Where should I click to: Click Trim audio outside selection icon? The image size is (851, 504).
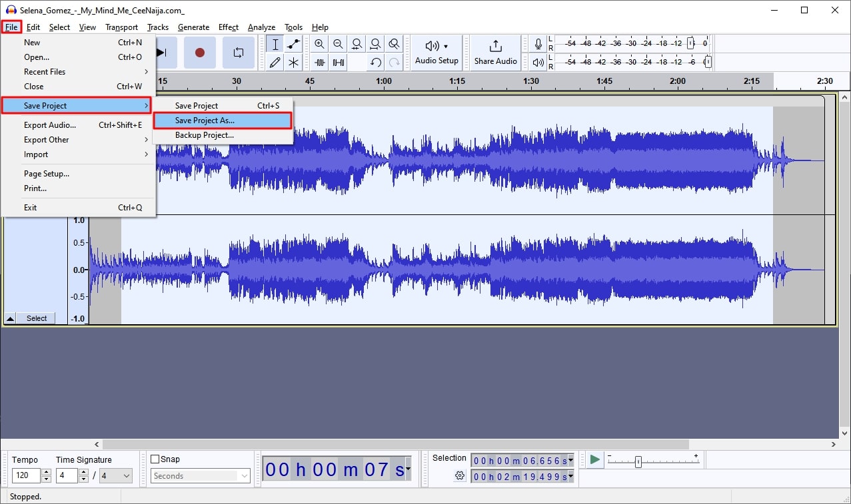(x=320, y=63)
